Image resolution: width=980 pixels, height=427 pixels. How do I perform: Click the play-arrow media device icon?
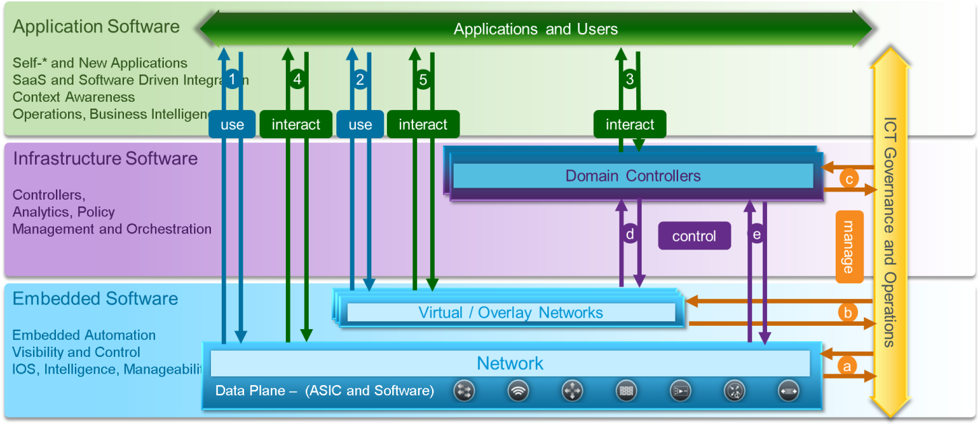(x=680, y=391)
